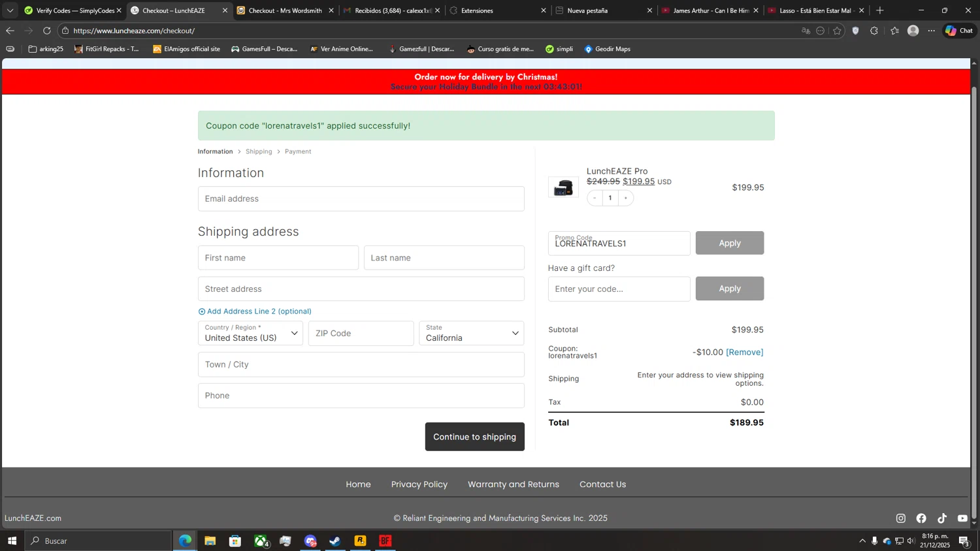Open a new browser tab
The height and width of the screenshot is (551, 980).
point(880,10)
